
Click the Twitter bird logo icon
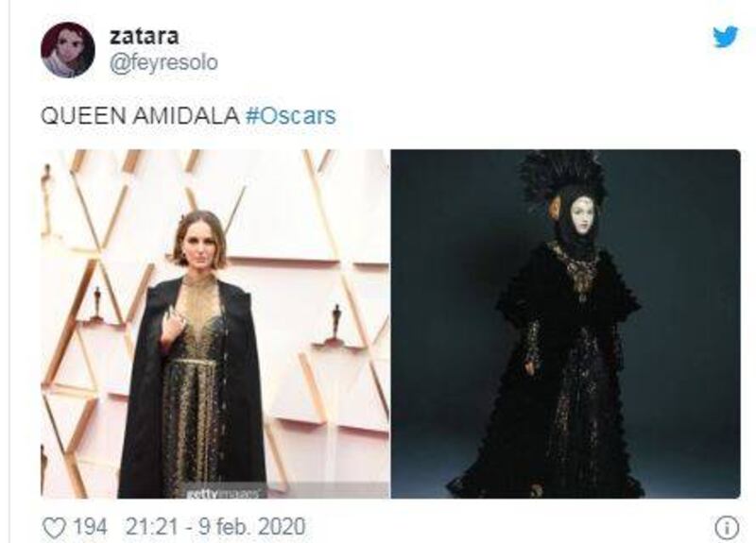click(x=725, y=37)
